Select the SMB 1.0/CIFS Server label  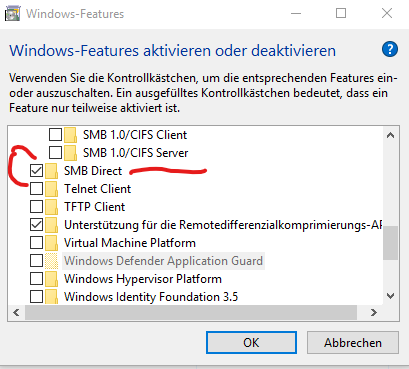(x=136, y=153)
